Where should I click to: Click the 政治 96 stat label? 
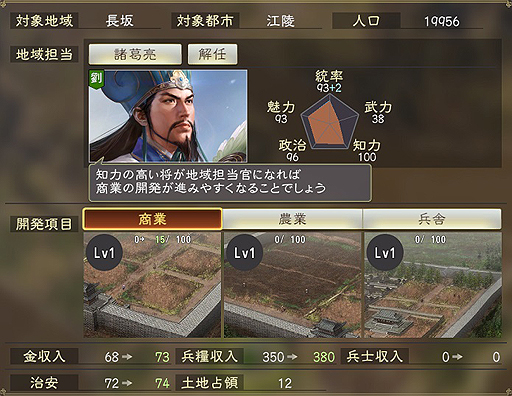[x=292, y=151]
